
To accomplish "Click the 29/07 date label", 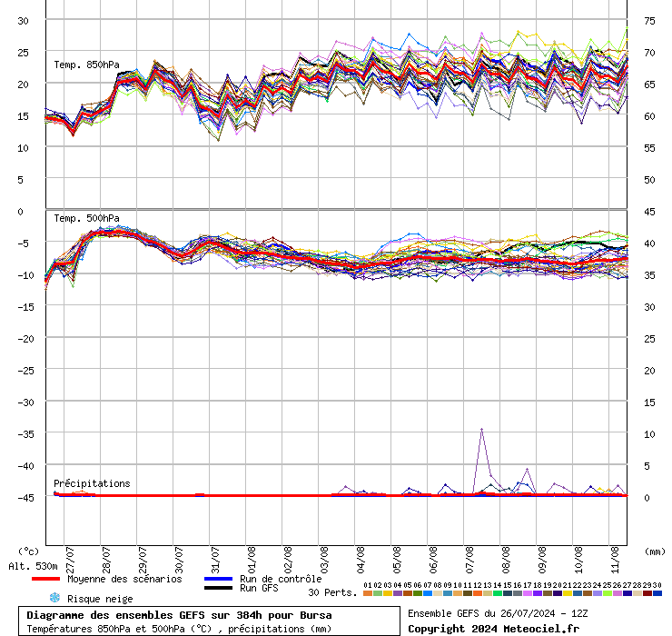I will [143, 560].
